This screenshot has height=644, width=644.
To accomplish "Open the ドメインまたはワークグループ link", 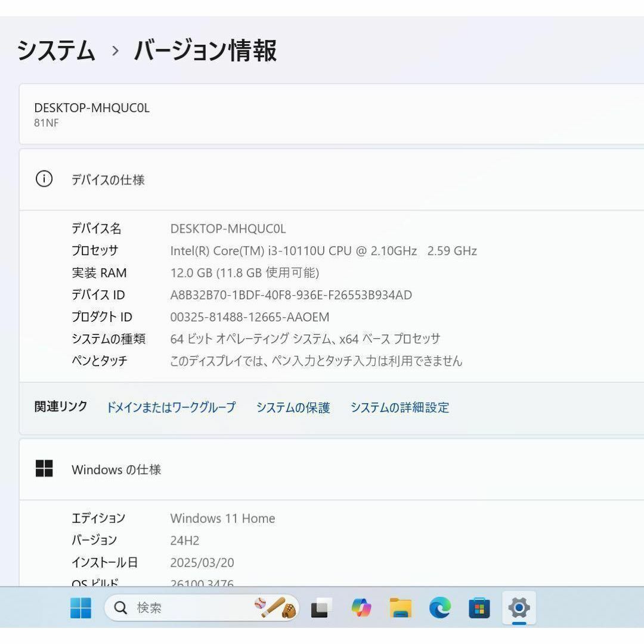I will [171, 407].
